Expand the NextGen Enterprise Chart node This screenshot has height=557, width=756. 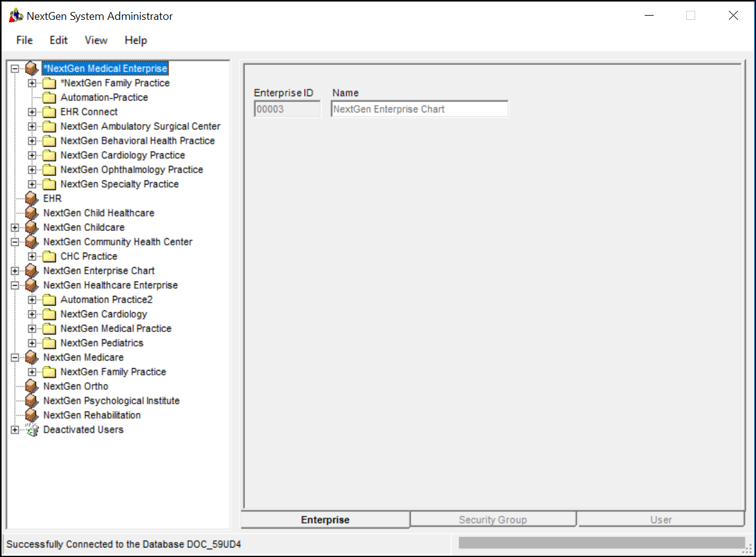click(15, 271)
